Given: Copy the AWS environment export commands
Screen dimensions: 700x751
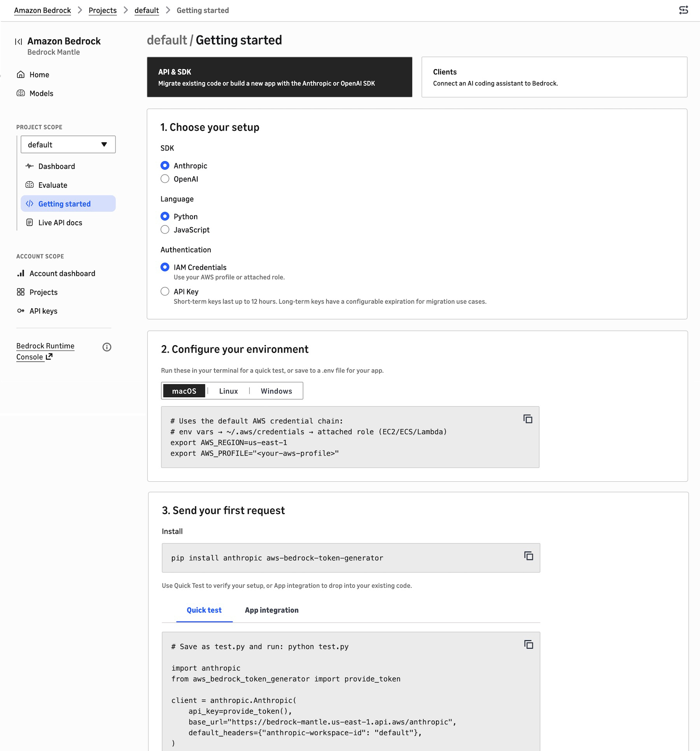Looking at the screenshot, I should coord(528,419).
